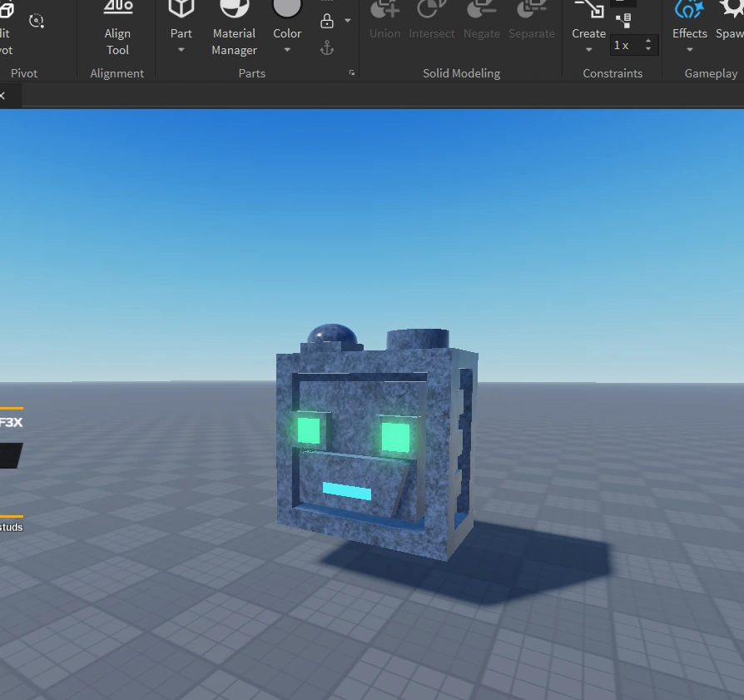Select the Edit Pivot tool
744x700 pixels.
coord(7,21)
